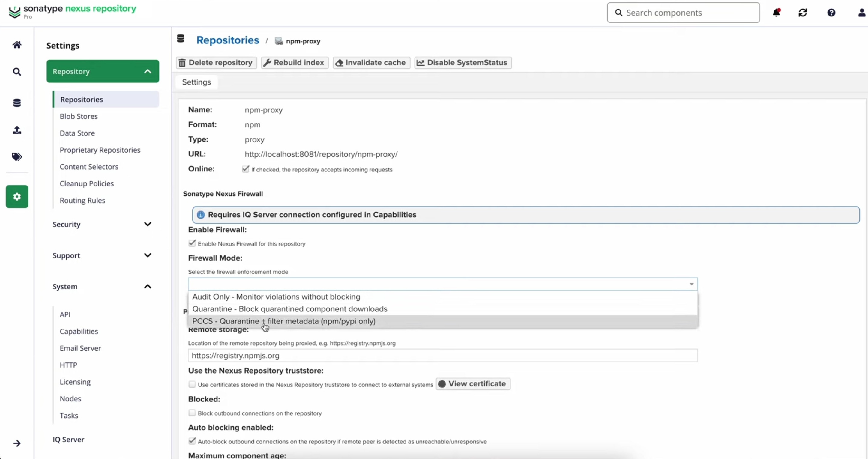The image size is (868, 459).
Task: Select the Settings gear icon in left rail
Action: (x=17, y=197)
